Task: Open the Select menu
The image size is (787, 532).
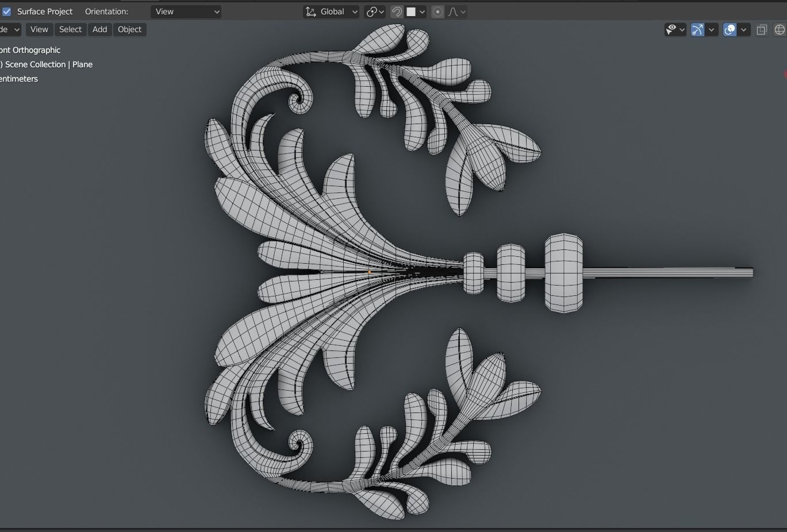Action: click(x=71, y=29)
